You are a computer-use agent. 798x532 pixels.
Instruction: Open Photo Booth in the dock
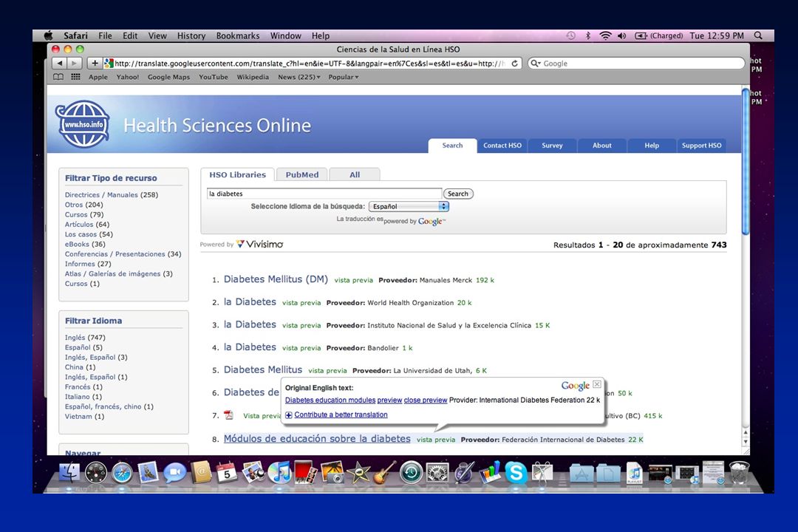pos(305,473)
